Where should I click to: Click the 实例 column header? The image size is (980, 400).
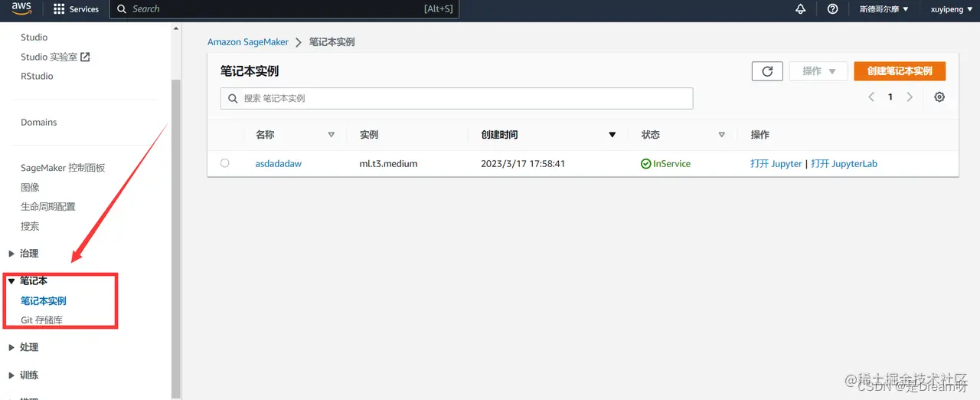tap(369, 135)
